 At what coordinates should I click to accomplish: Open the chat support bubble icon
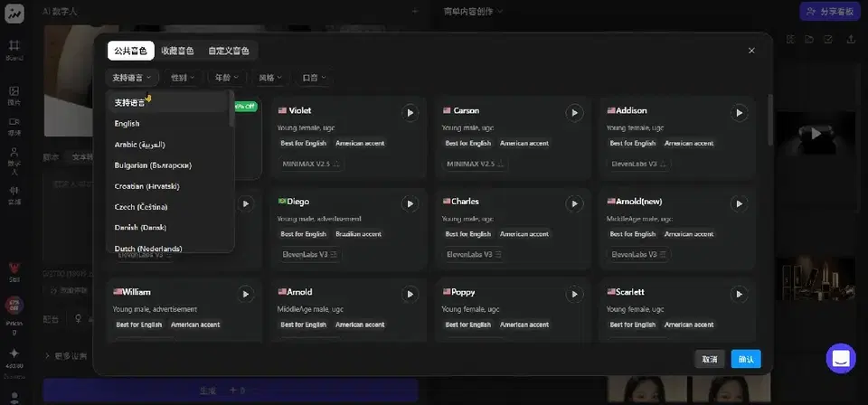pyautogui.click(x=841, y=359)
